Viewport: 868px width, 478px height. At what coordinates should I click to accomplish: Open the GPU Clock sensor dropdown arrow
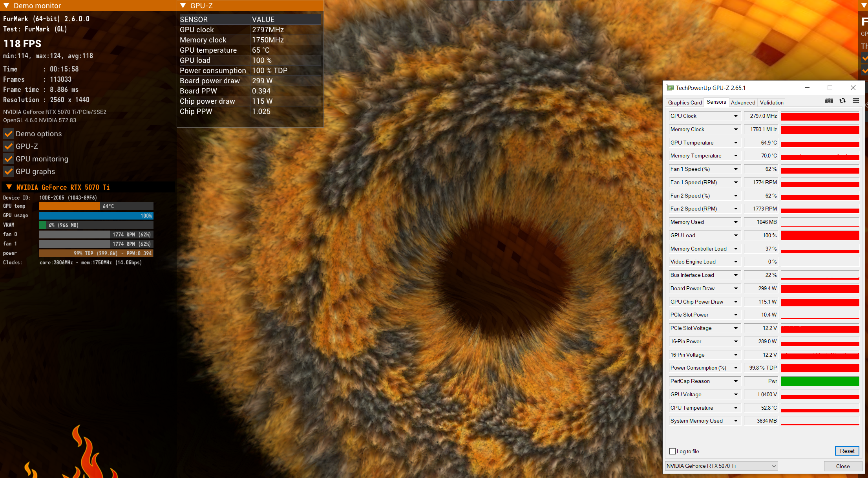pos(736,116)
